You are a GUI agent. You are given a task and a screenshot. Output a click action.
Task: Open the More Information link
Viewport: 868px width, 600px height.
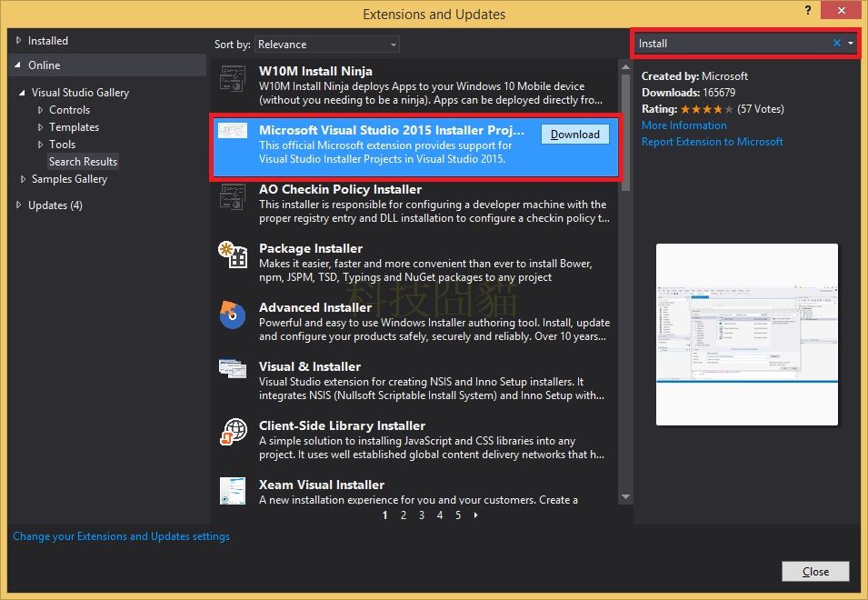(x=684, y=125)
